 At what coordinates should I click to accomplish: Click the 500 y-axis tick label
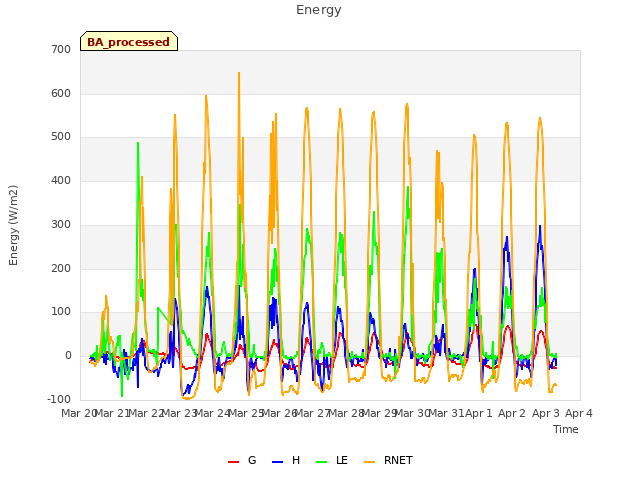tap(61, 137)
